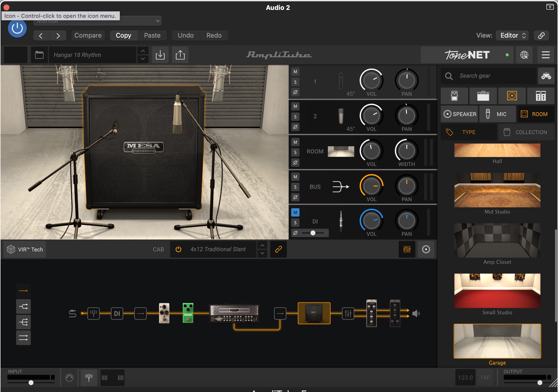Click the mic 2 microphone icon

(x=341, y=116)
